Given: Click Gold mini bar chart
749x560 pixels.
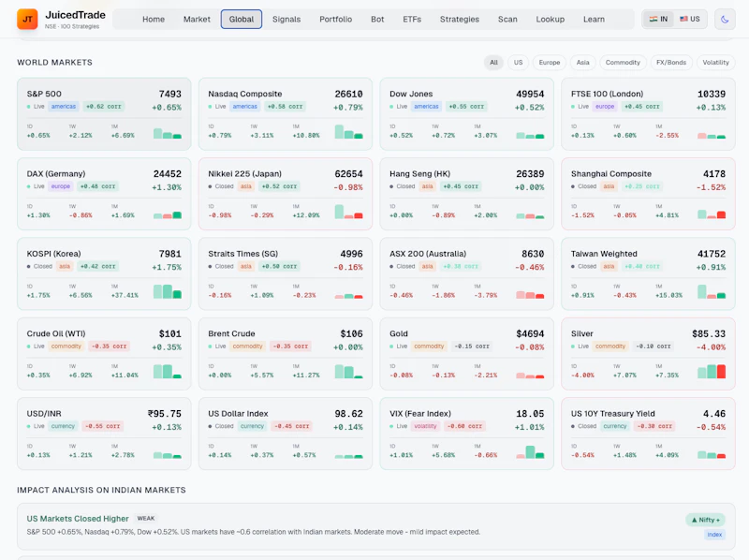Looking at the screenshot, I should [x=530, y=376].
